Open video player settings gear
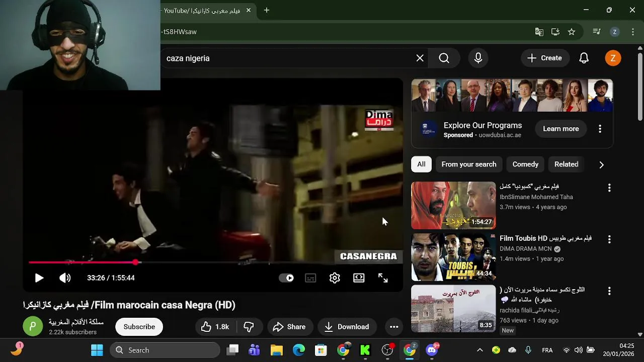This screenshot has width=644, height=362. pyautogui.click(x=335, y=278)
